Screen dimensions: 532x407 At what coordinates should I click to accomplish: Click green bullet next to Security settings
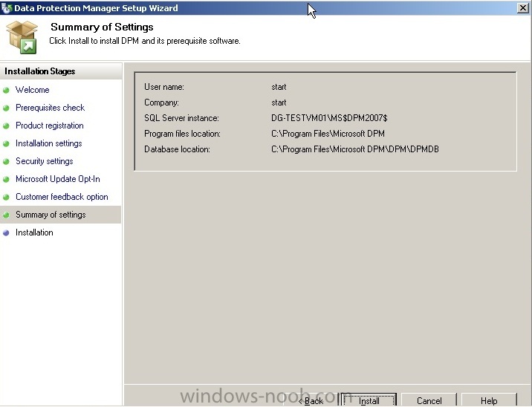click(6, 161)
